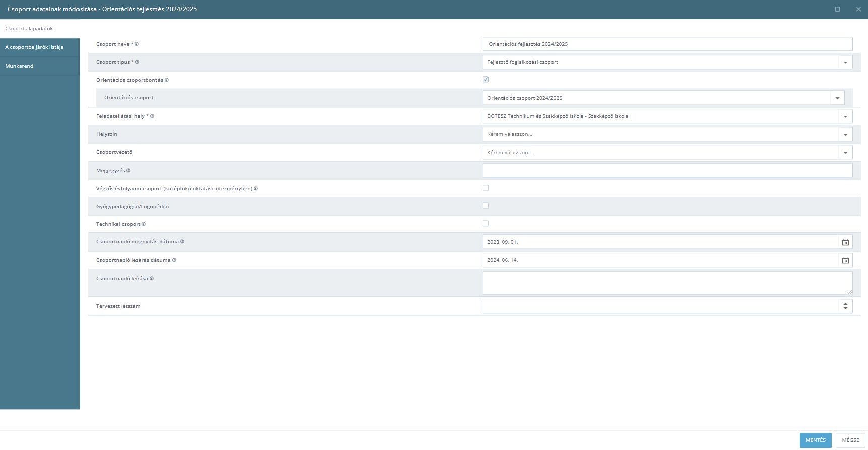Click the Csoportnapló leírása text area

pyautogui.click(x=667, y=283)
